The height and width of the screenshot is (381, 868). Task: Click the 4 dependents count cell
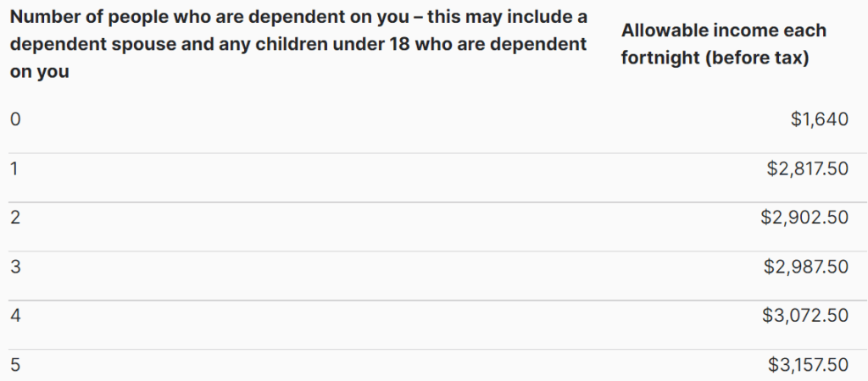(x=14, y=316)
